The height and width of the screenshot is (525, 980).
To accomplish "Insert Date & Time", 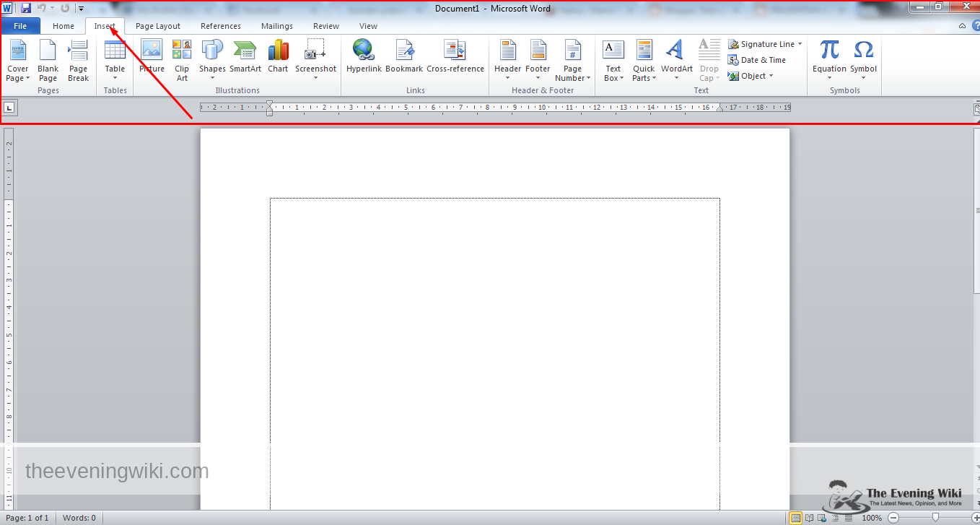I will click(757, 60).
